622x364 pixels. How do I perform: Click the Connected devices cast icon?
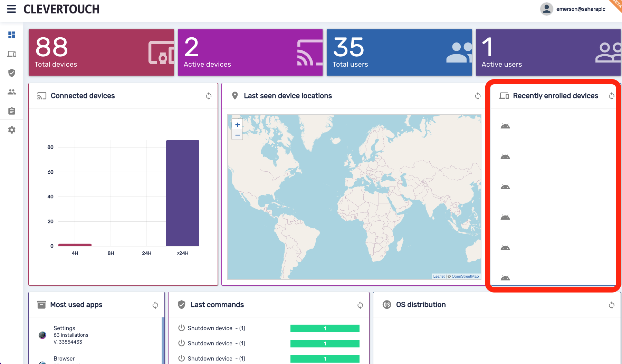coord(41,96)
